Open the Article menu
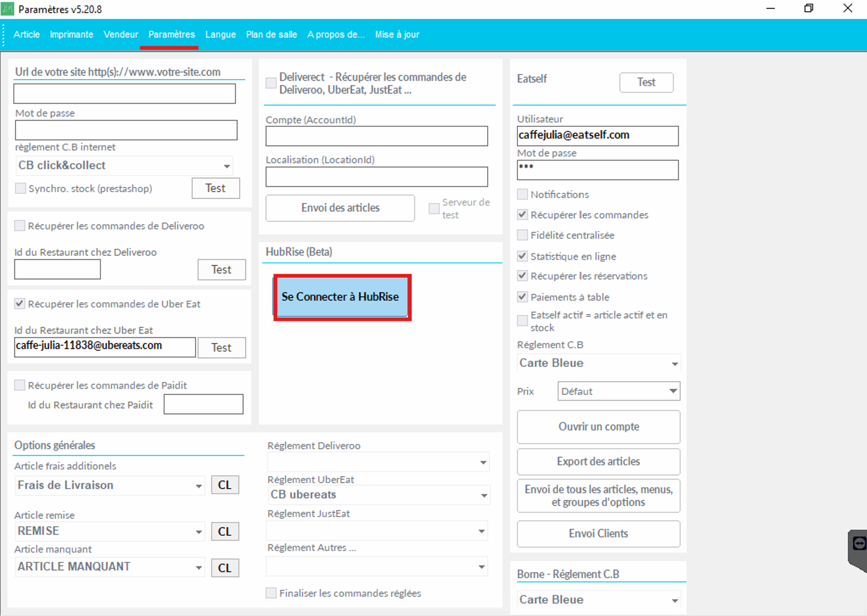 click(x=27, y=35)
